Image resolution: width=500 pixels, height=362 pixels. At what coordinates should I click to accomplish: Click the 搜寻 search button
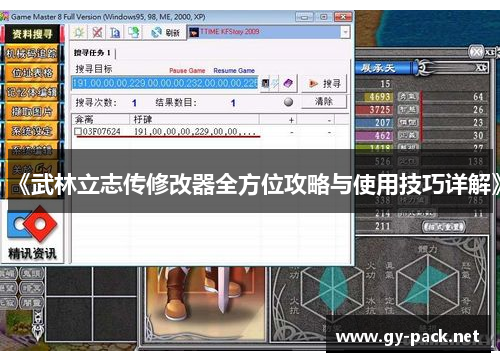(x=324, y=83)
